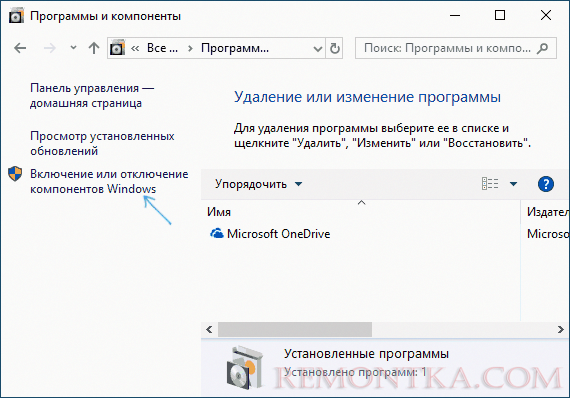Screen dimensions: 570x398
Task: Sort by the 'Имя' column header
Action: (219, 212)
